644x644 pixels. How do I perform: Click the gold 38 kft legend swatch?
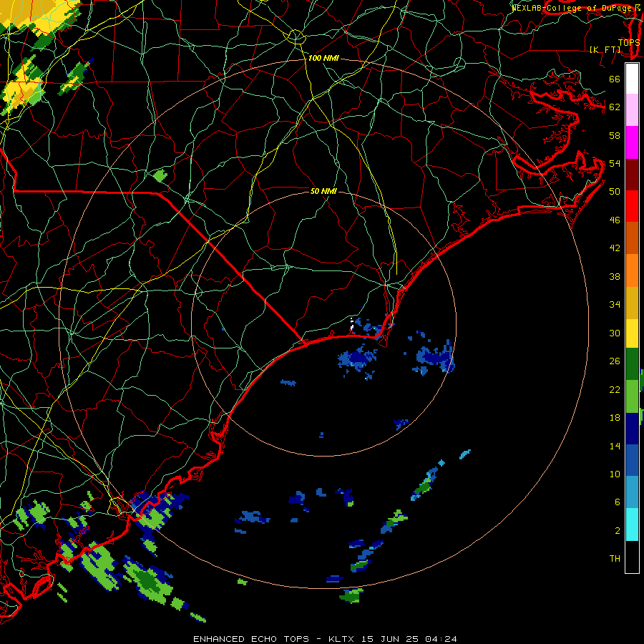pos(632,303)
